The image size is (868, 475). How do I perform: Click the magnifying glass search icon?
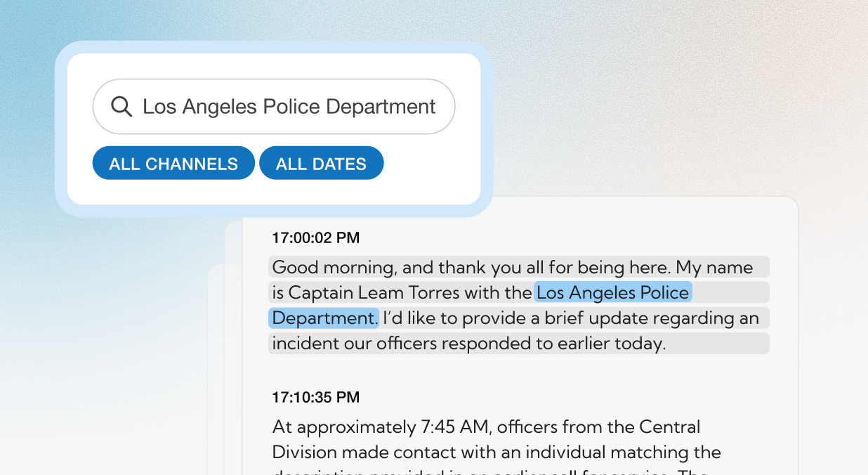pyautogui.click(x=121, y=107)
